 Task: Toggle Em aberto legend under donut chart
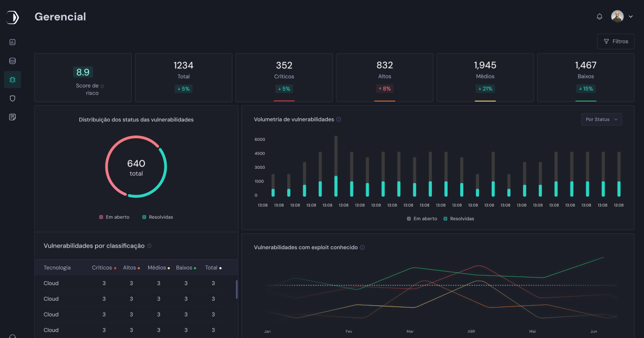click(114, 217)
